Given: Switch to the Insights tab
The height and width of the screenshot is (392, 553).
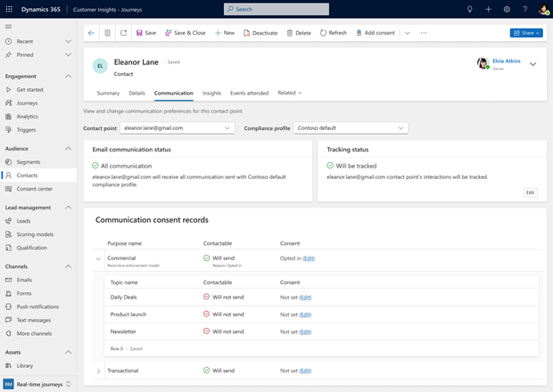Looking at the screenshot, I should point(211,93).
